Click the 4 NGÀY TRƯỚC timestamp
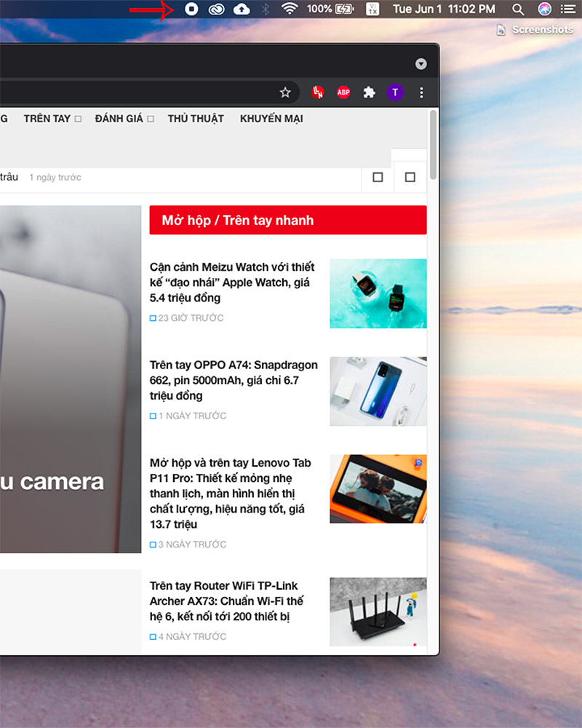The height and width of the screenshot is (728, 582). (x=192, y=636)
